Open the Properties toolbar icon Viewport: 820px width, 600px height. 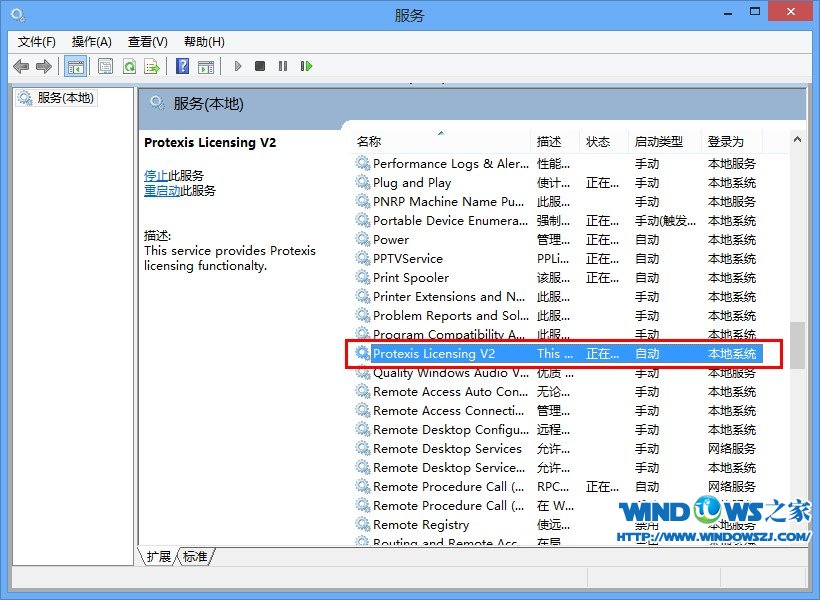(105, 66)
